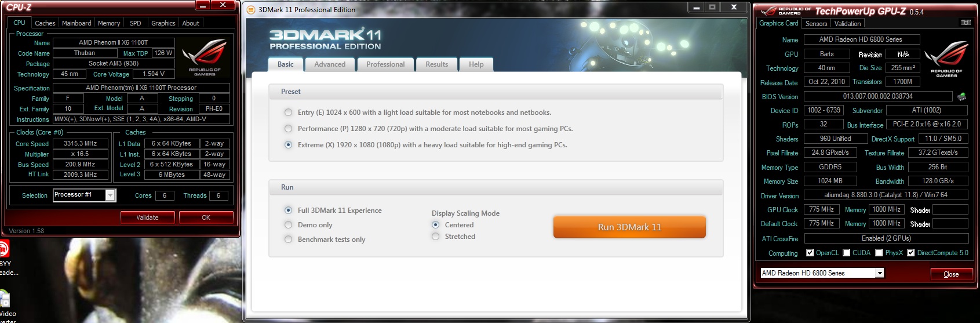Click the Driver Version field in GPU-Z
Screen dimensions: 980x323
pyautogui.click(x=886, y=195)
